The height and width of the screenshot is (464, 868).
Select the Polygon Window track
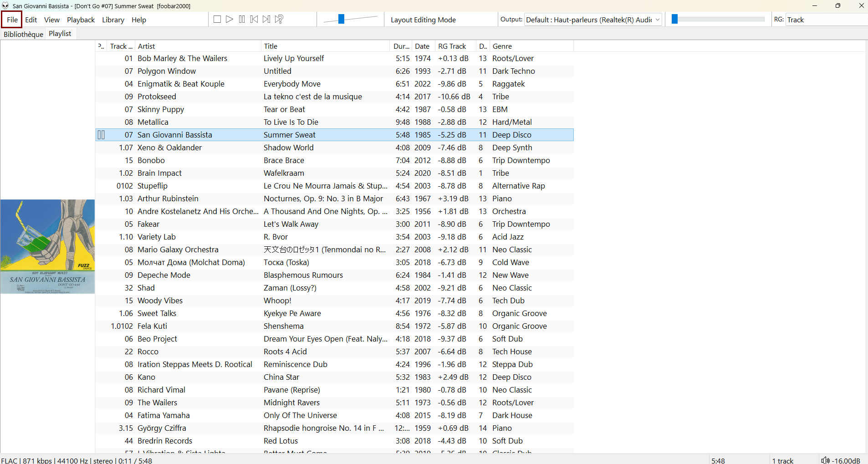(x=334, y=71)
